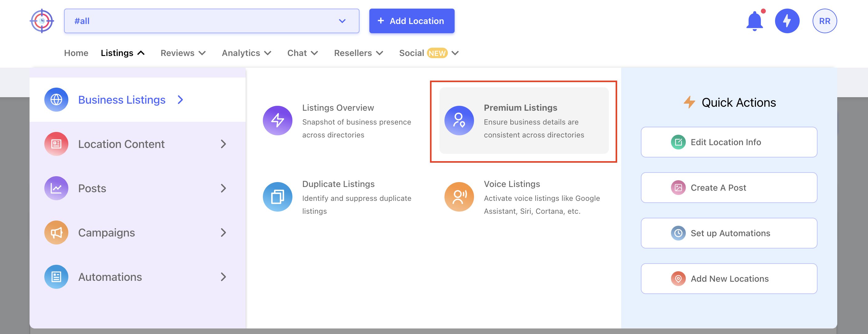Expand the Automations chevron arrow

(x=223, y=277)
